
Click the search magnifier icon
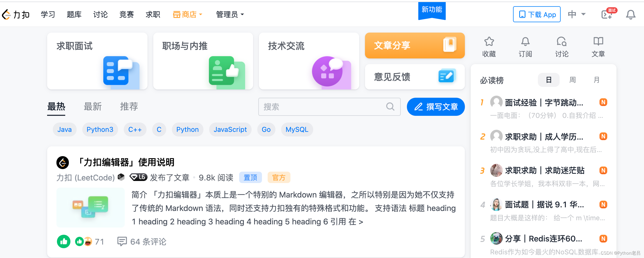(x=390, y=107)
